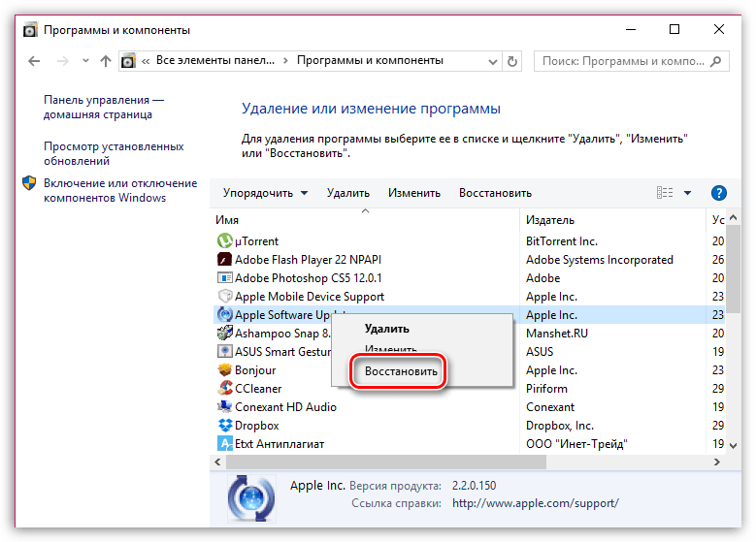Click the control panel icon in address bar
This screenshot has height=542, width=756.
click(128, 61)
